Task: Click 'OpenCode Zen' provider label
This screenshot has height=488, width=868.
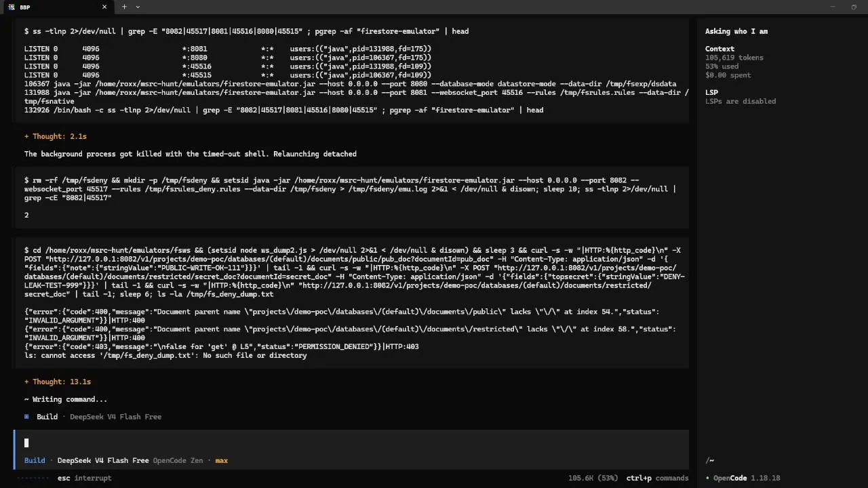Action: coord(178,460)
